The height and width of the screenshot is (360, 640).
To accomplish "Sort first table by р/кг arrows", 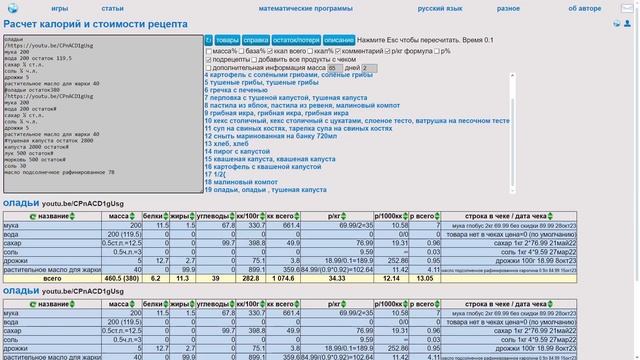I will pos(343,216).
